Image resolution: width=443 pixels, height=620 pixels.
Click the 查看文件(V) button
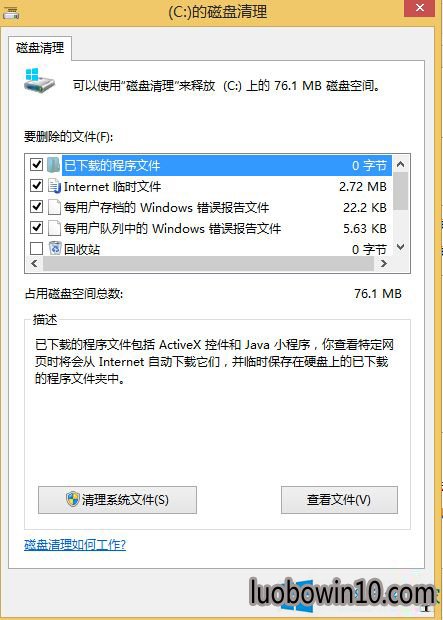(339, 500)
